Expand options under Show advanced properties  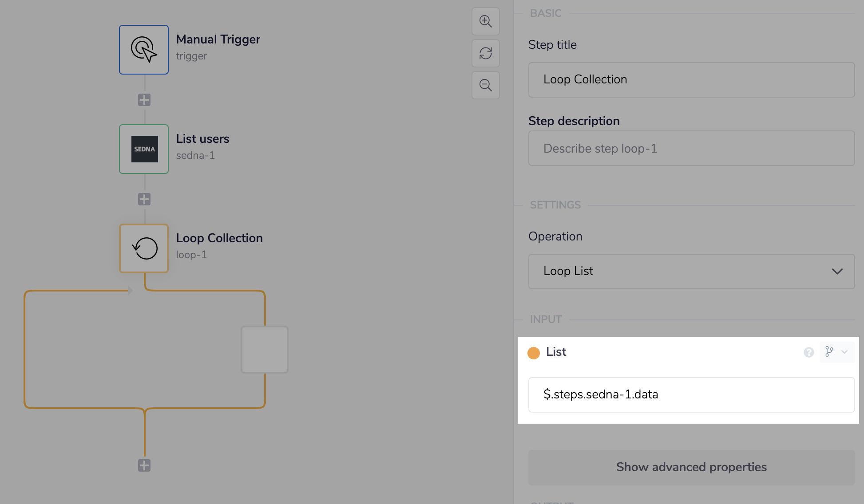click(x=691, y=467)
